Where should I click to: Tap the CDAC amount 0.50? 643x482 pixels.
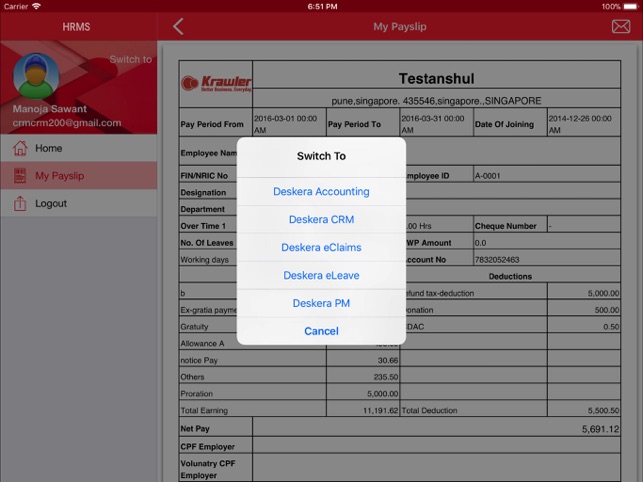pos(611,327)
